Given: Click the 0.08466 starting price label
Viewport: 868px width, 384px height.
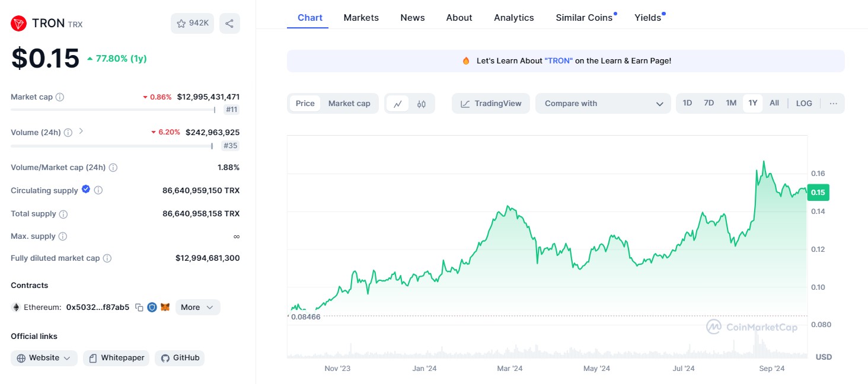Looking at the screenshot, I should (306, 317).
